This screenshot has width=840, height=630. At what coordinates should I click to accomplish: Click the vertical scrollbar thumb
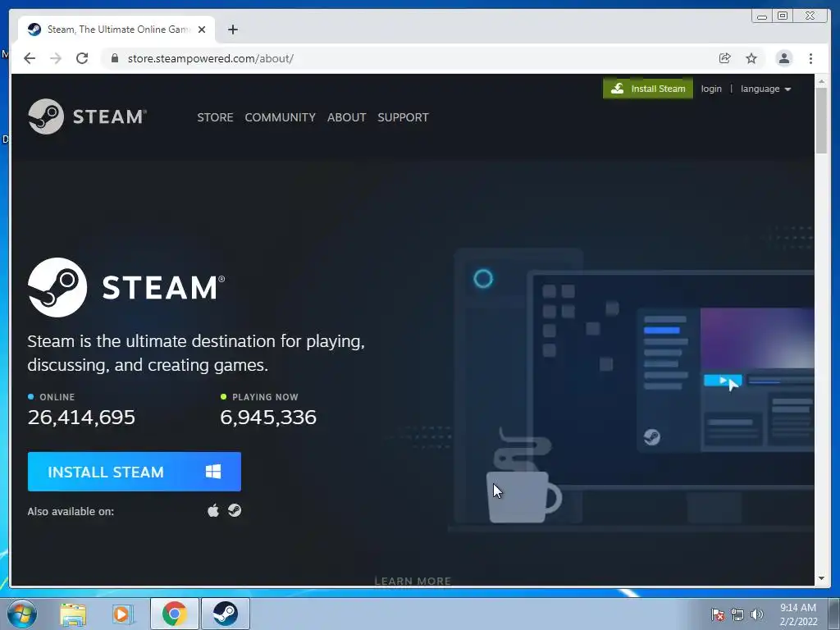click(821, 121)
